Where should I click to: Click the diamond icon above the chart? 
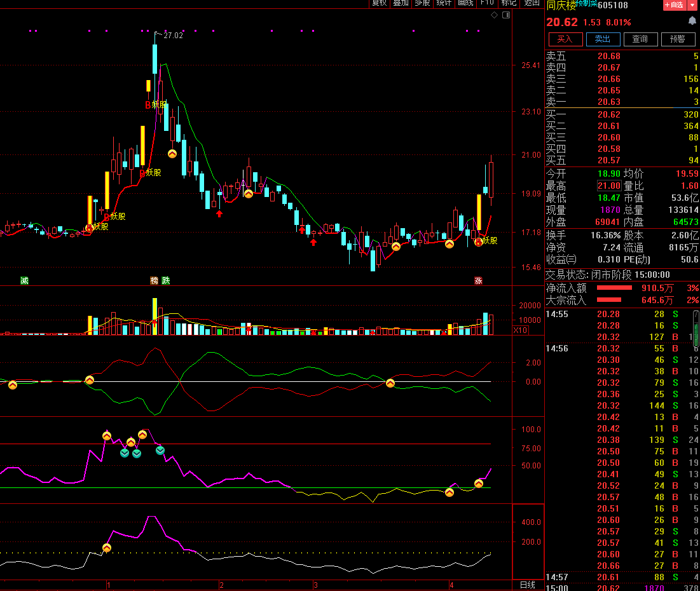pos(494,15)
